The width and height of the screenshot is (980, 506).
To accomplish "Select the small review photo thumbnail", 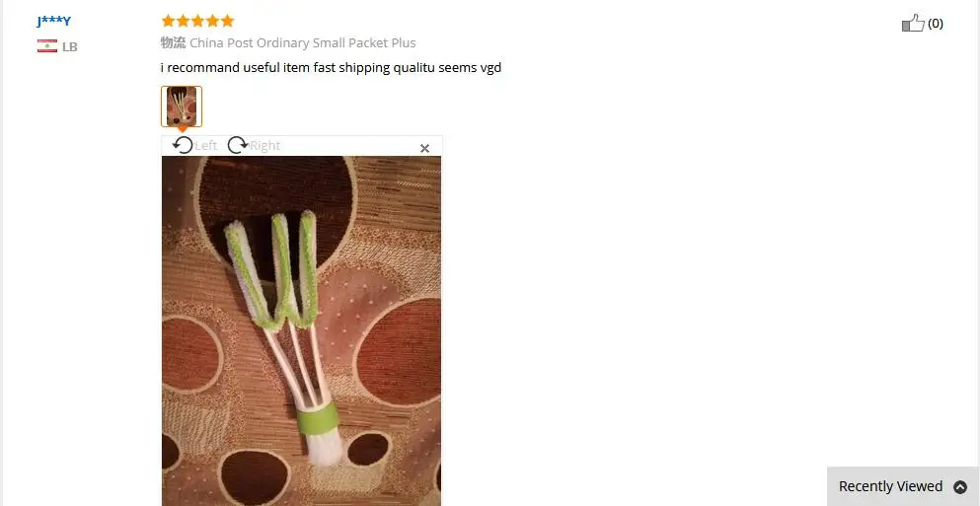I will [x=182, y=107].
